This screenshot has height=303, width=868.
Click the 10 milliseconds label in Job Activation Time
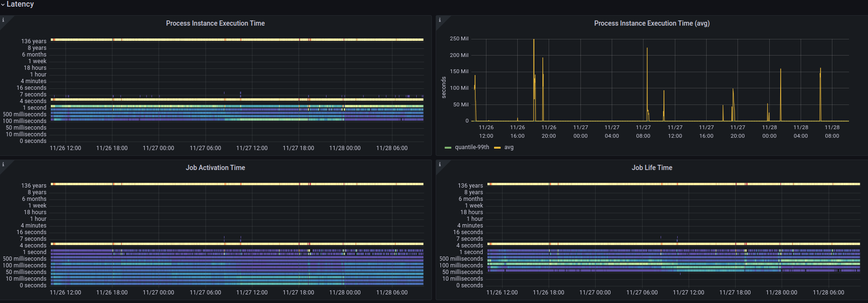pos(26,279)
